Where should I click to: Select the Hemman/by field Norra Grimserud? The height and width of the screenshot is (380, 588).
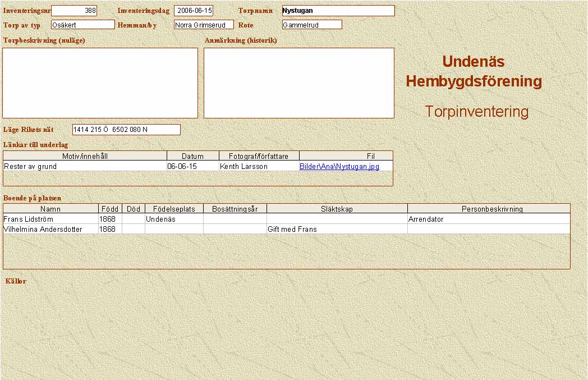[203, 25]
